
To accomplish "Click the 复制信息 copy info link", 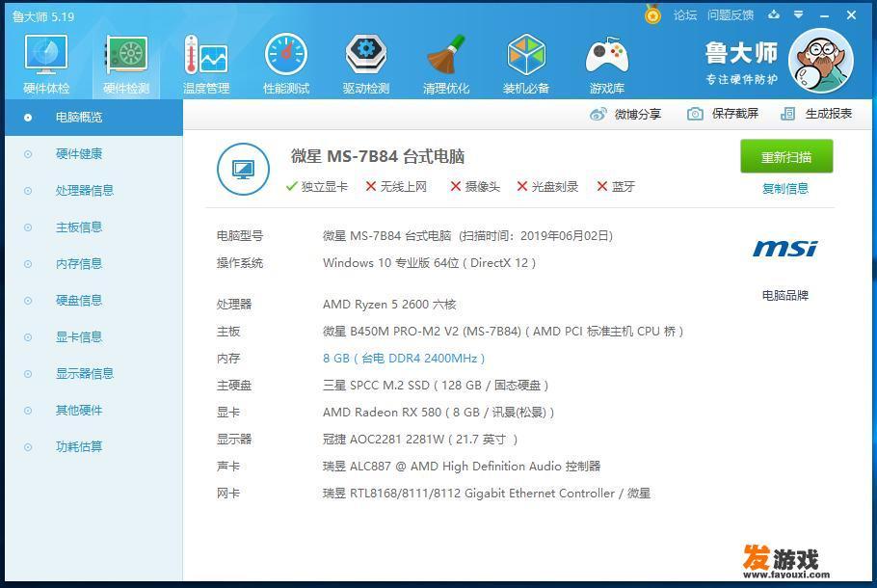I will pyautogui.click(x=785, y=189).
